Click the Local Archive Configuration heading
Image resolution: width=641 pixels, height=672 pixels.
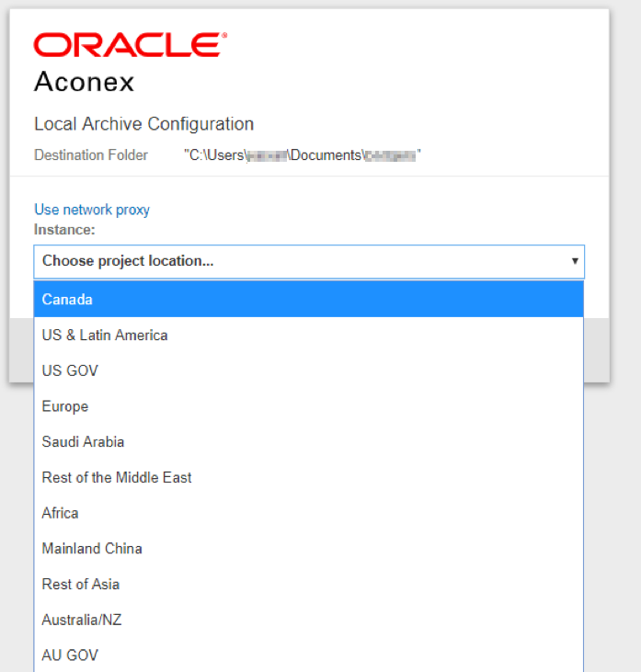(x=144, y=124)
